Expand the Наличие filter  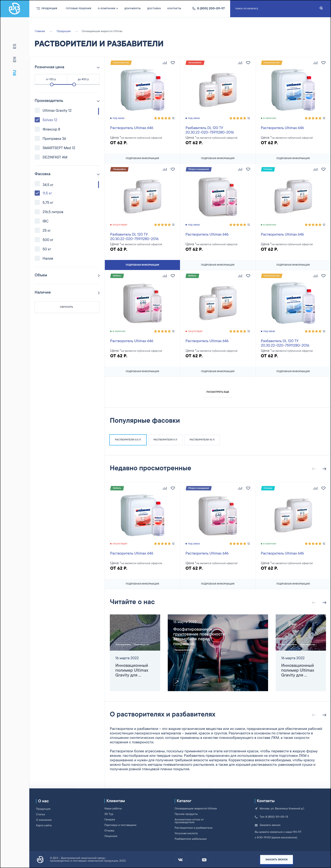tap(98, 293)
